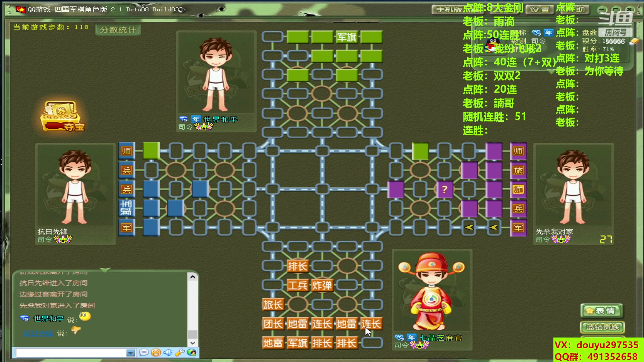
Task: Open 设置 settings in title bar
Action: tap(539, 9)
